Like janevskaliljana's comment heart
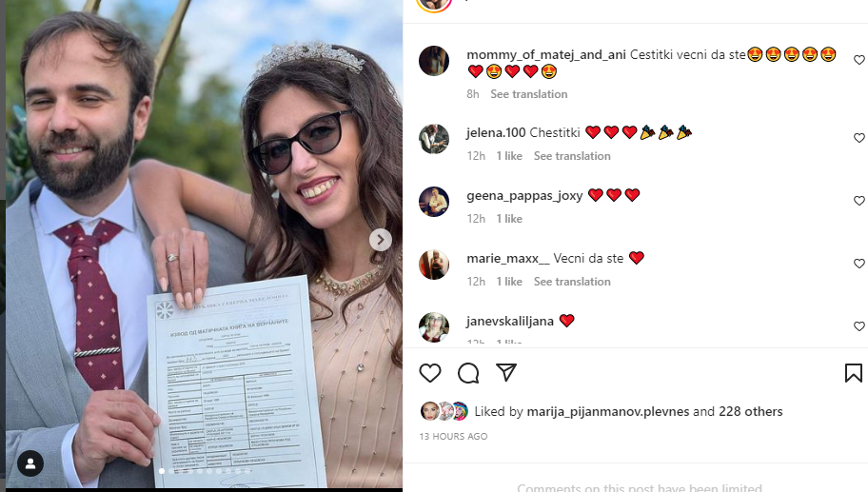868x492 pixels. coord(859,326)
